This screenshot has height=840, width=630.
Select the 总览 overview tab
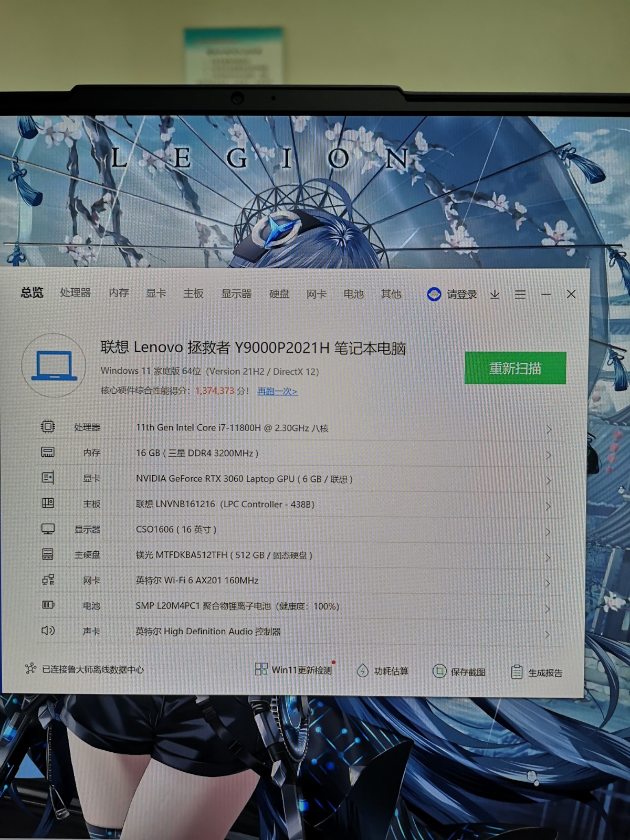32,292
